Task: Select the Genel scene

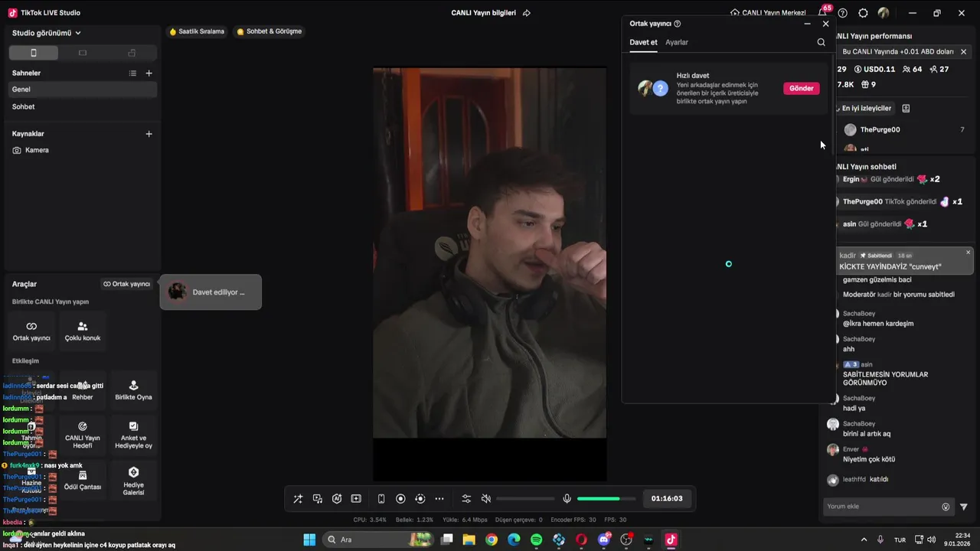Action: [83, 90]
